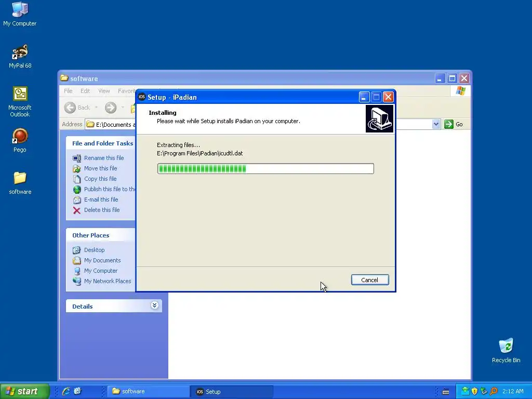Click the iPadian setup computer logo image
Screen dimensions: 532x399
(379, 118)
